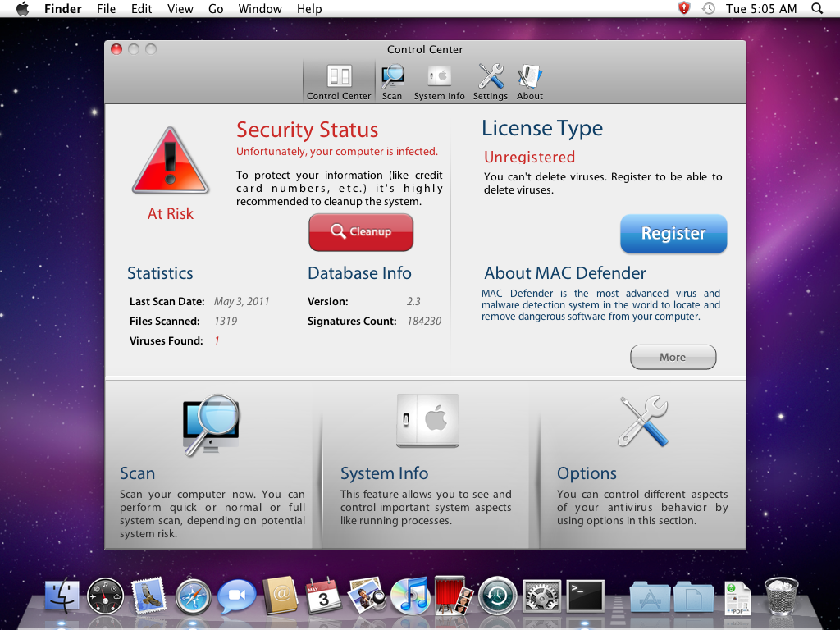
Task: Open Mail from the Dock
Action: [x=148, y=596]
